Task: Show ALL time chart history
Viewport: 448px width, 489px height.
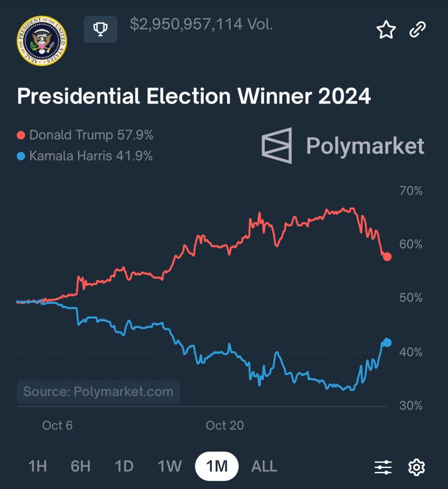Action: (x=264, y=466)
